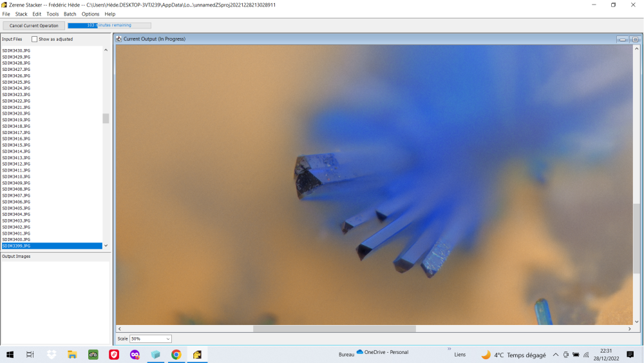Open the Tools menu
644x363 pixels.
[x=53, y=14]
